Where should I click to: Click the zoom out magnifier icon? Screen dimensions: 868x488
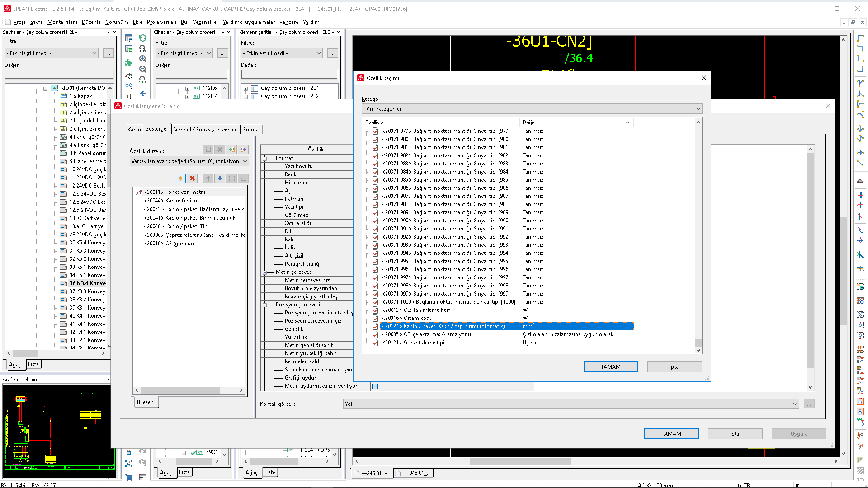point(143,70)
